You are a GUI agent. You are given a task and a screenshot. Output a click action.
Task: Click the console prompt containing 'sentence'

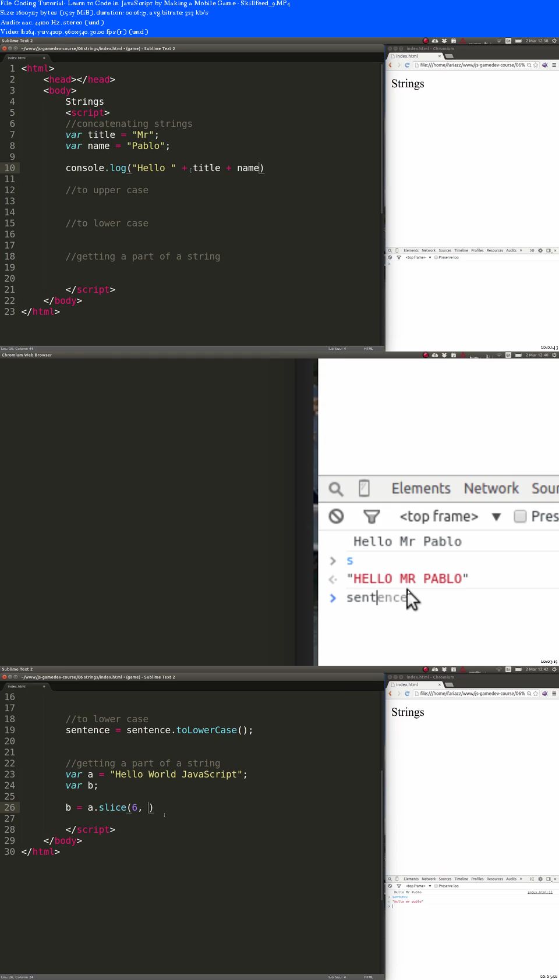click(x=377, y=598)
